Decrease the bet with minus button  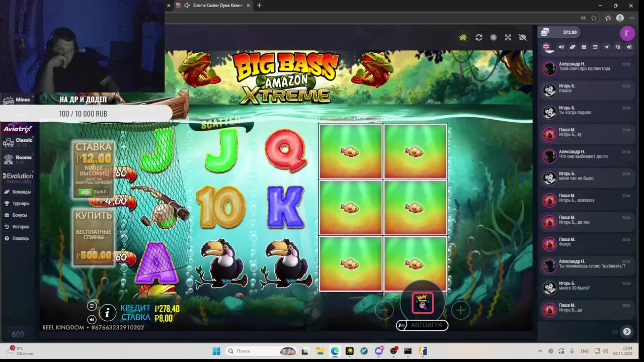click(x=384, y=310)
